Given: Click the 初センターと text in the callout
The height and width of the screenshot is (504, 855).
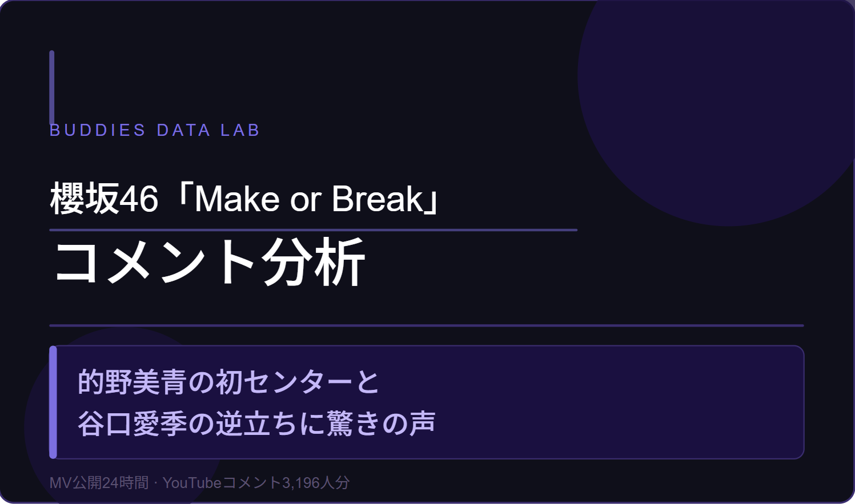Looking at the screenshot, I should coord(297,382).
